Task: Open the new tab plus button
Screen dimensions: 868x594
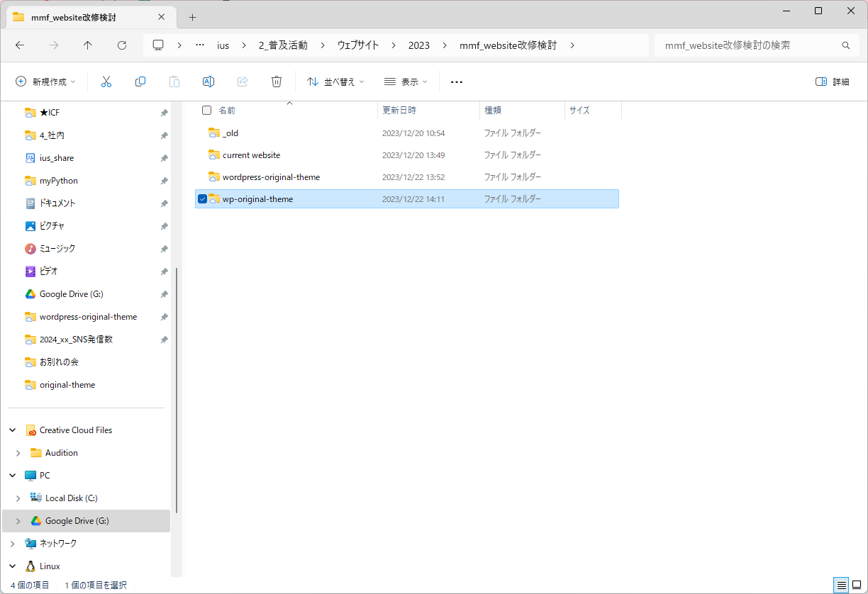Action: (192, 17)
